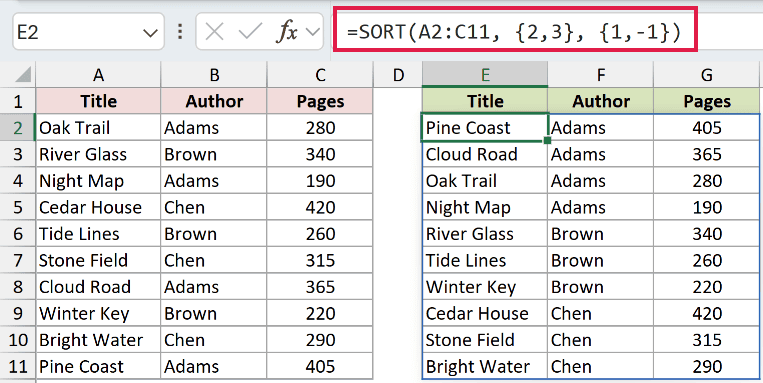Select cell E6 containing River Glass
Screen dimensions: 763x383
pyautogui.click(x=485, y=234)
